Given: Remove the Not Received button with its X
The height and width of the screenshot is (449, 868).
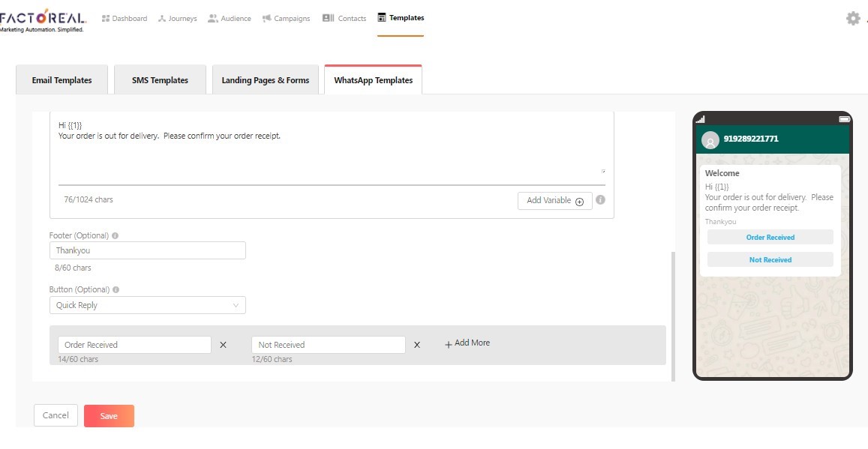Looking at the screenshot, I should pyautogui.click(x=417, y=344).
